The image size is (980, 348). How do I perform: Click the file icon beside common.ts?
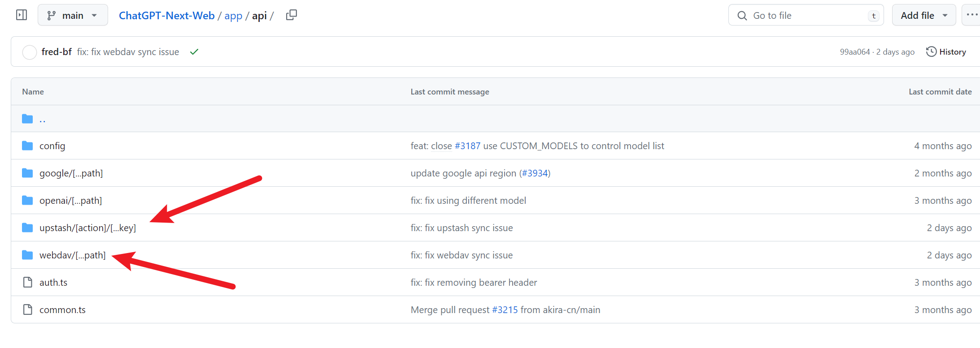coord(28,310)
